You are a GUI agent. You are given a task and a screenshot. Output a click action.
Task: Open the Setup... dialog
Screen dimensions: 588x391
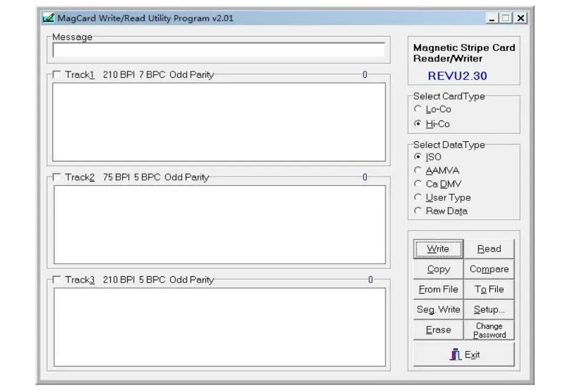(489, 310)
